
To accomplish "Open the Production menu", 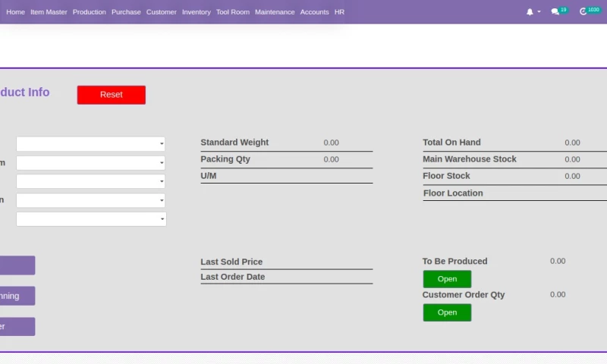I will (90, 12).
